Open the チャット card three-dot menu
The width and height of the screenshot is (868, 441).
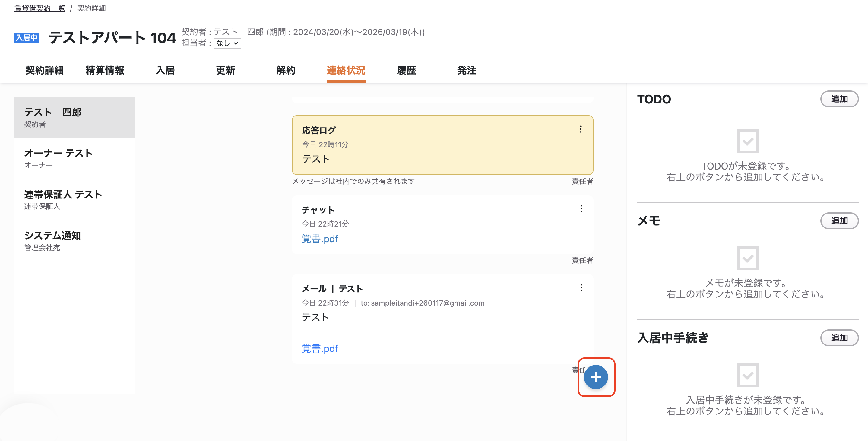pos(581,208)
